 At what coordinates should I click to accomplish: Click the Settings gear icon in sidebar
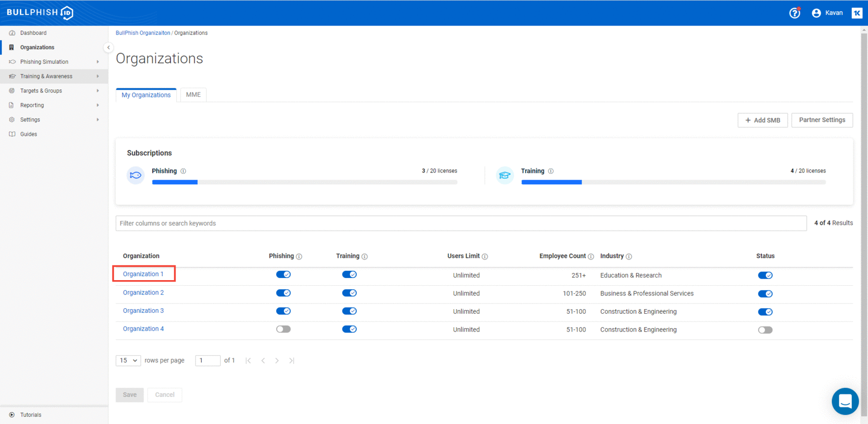click(x=12, y=119)
